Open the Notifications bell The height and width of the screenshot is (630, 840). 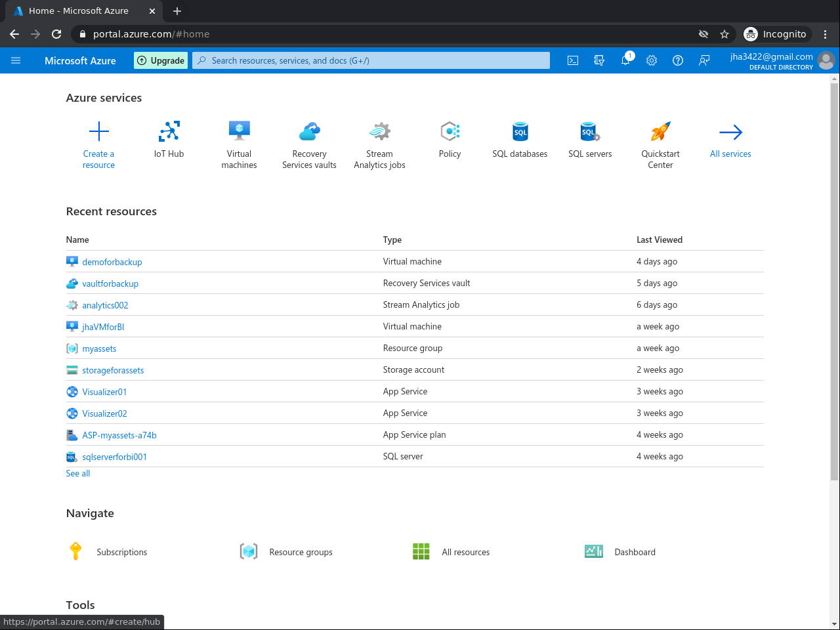tap(625, 60)
